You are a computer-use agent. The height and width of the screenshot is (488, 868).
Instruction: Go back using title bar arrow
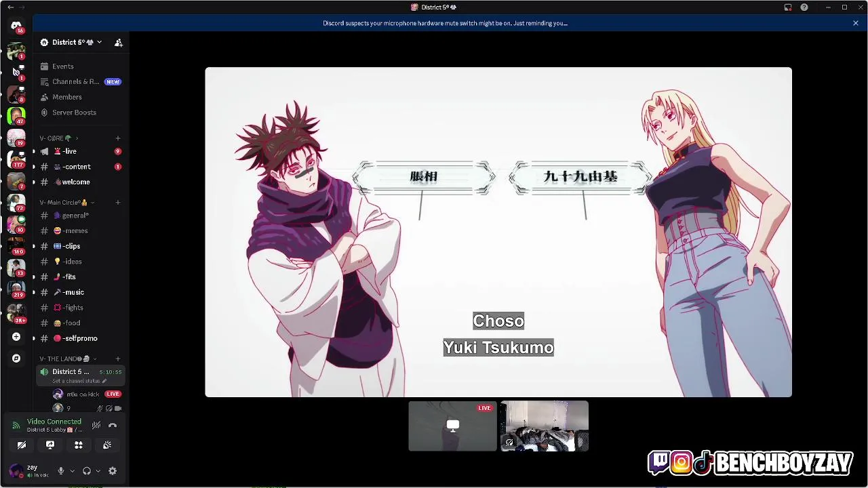[x=10, y=7]
